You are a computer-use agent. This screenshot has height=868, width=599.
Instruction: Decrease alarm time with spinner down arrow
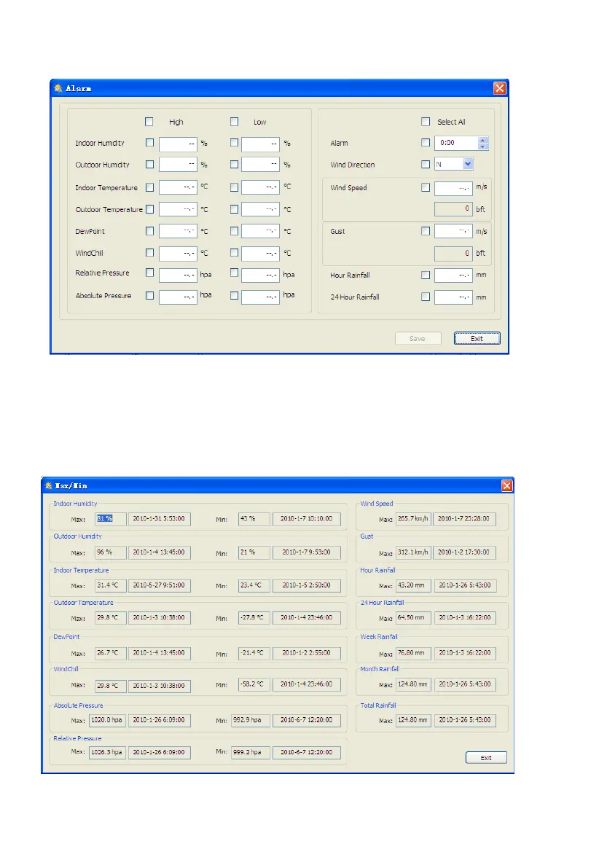(482, 146)
